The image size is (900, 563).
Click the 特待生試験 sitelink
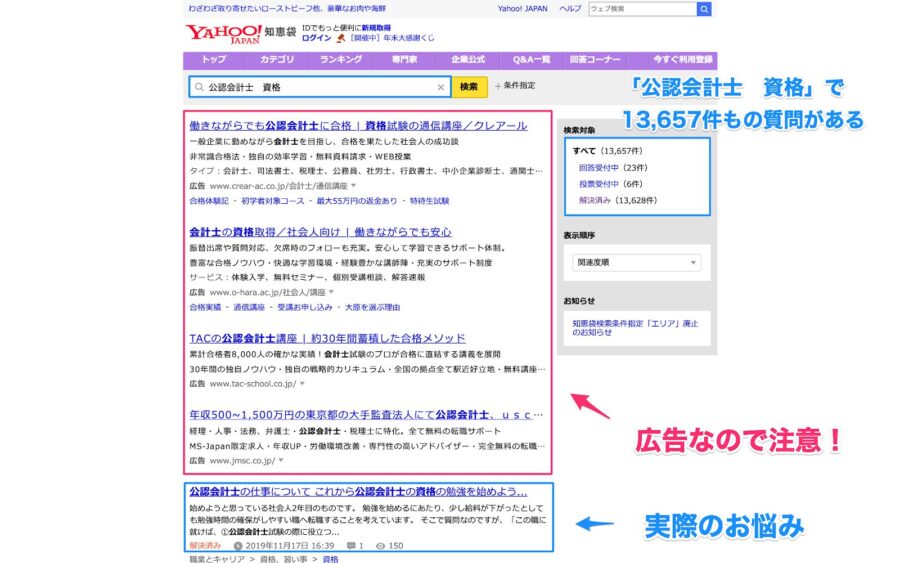(x=429, y=201)
